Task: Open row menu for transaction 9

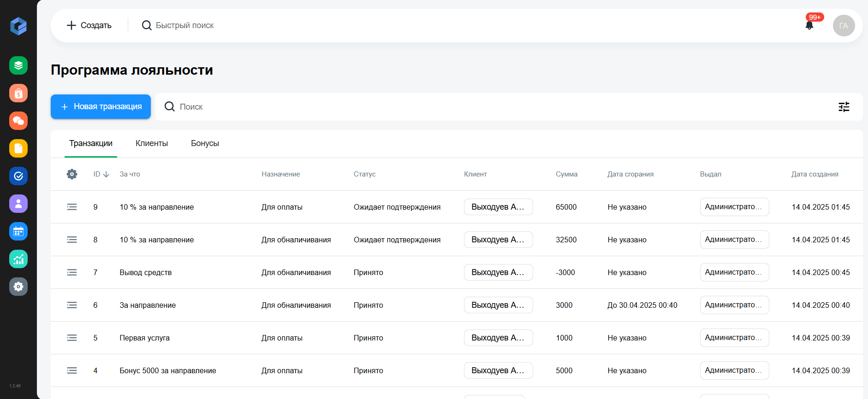Action: click(x=72, y=207)
